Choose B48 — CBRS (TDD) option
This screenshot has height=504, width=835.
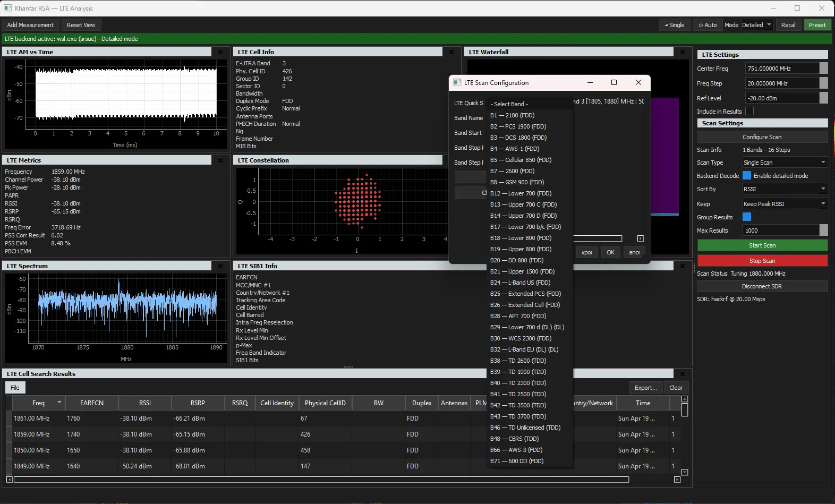pos(530,439)
